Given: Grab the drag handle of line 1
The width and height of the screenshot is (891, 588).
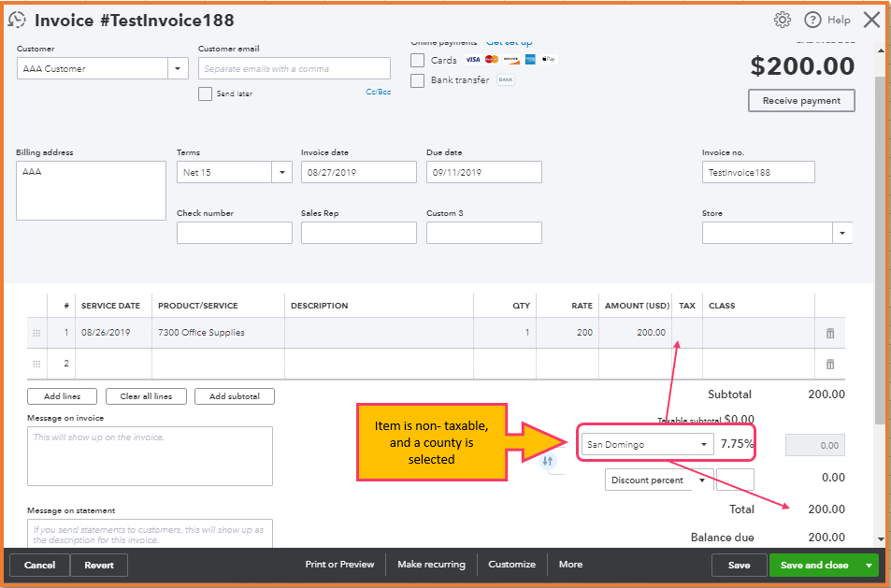Looking at the screenshot, I should coord(37,333).
